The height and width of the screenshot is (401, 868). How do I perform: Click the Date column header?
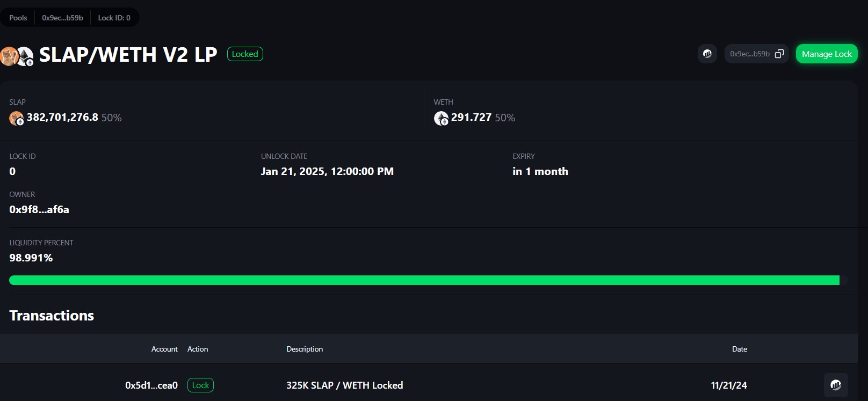[x=740, y=349]
